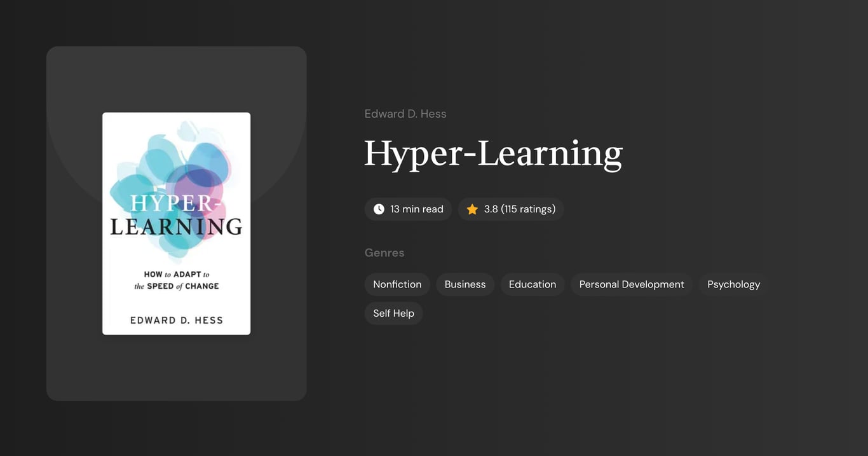Select the Business genre chip
This screenshot has width=868, height=456.
click(465, 284)
